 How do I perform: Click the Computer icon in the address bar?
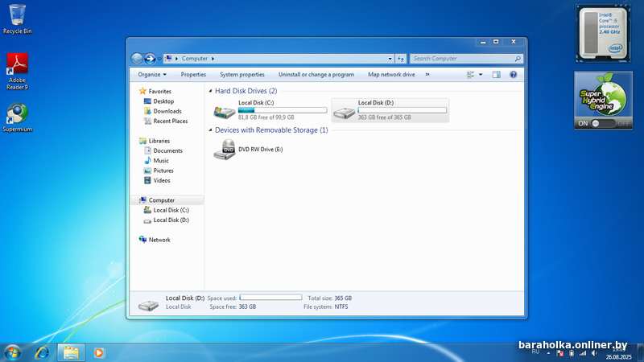point(168,59)
